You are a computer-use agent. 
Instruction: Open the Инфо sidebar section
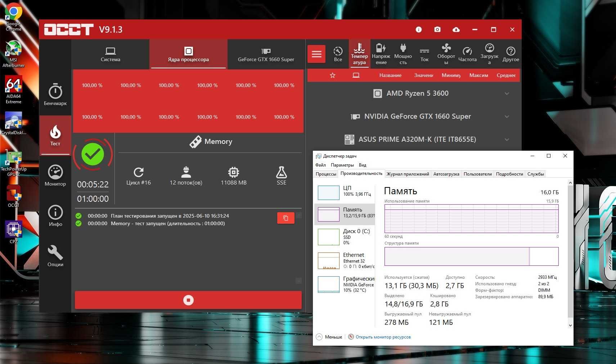click(x=55, y=216)
